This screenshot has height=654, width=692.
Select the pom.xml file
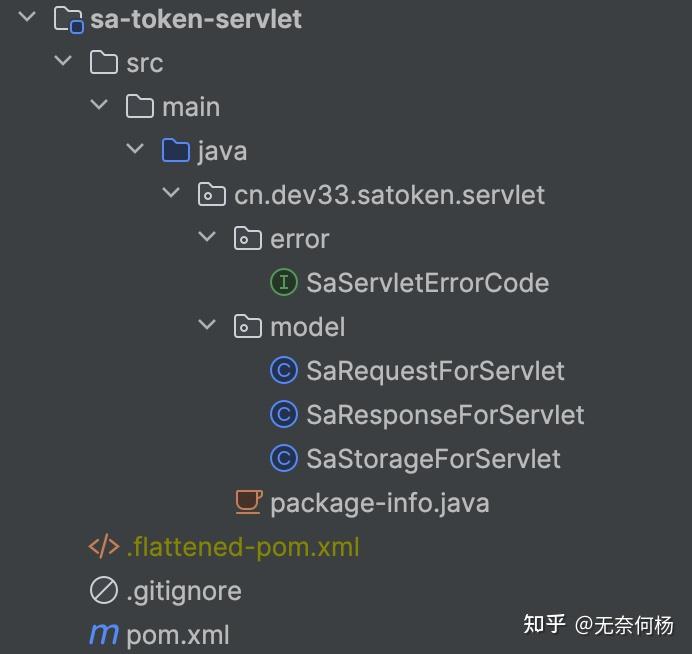pyautogui.click(x=178, y=635)
